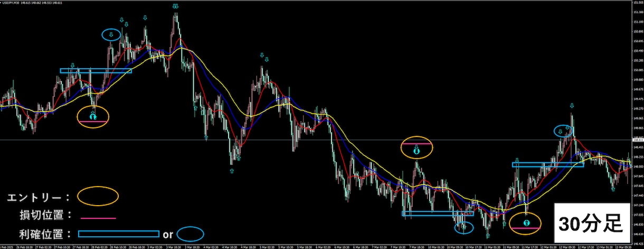This screenshot has height=249, width=644.
Task: Click the USDJPY,M30 chart title text
Action: pyautogui.click(x=11, y=2)
